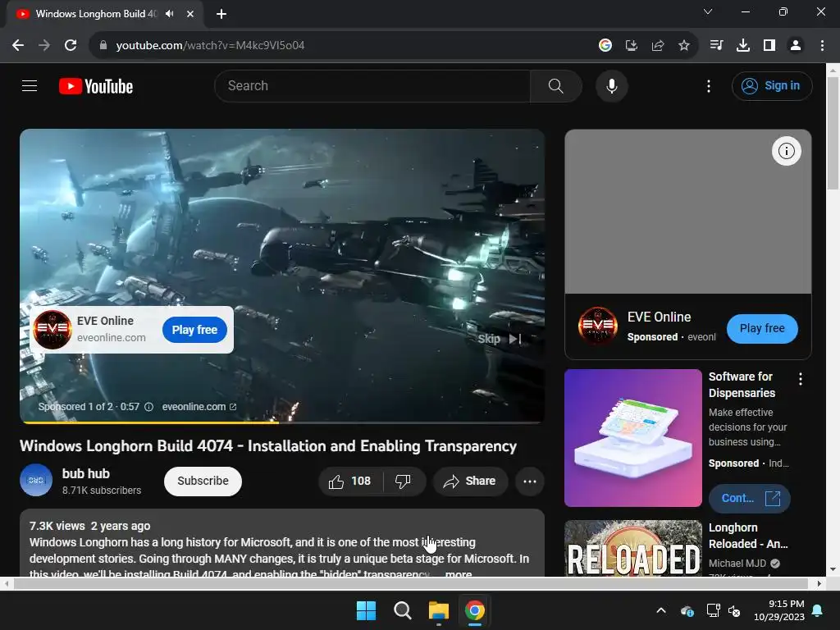Open File Explorer from taskbar

click(438, 610)
